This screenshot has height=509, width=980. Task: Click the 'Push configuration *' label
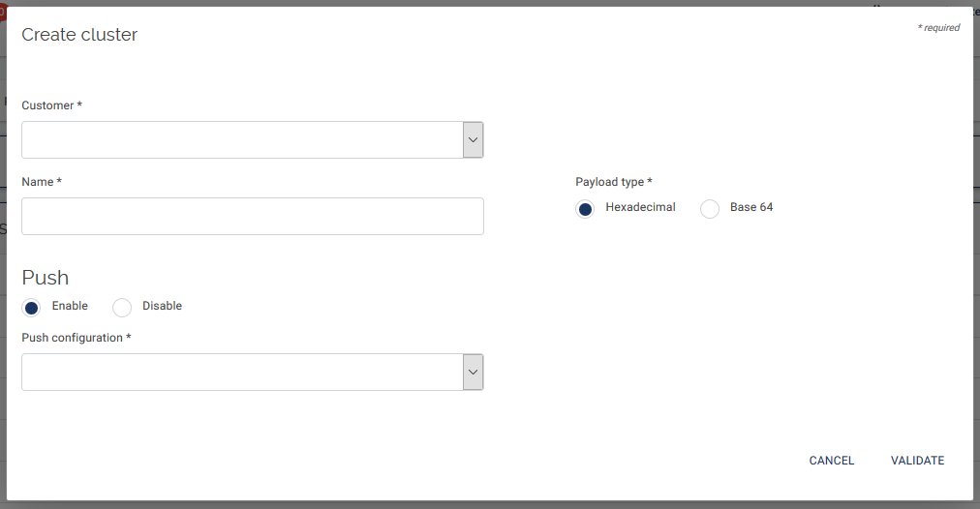pyautogui.click(x=77, y=338)
